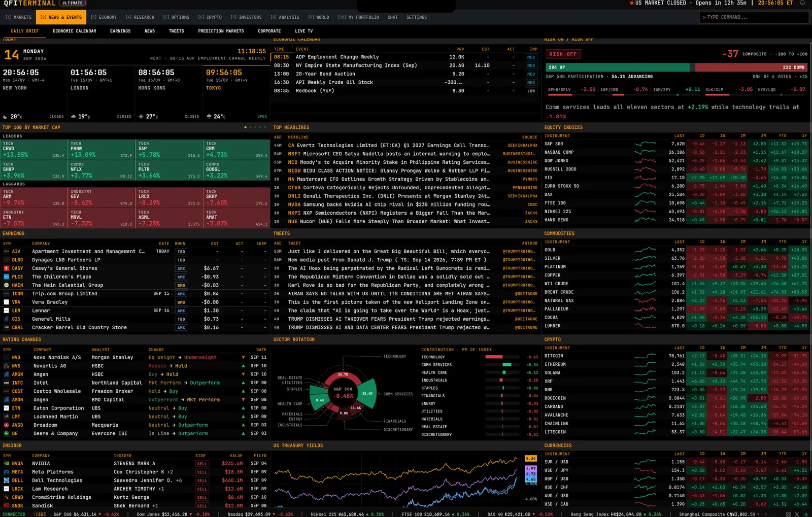Viewport: 812px width, 517px height.
Task: Select the Earnings sub-tab
Action: [x=120, y=31]
